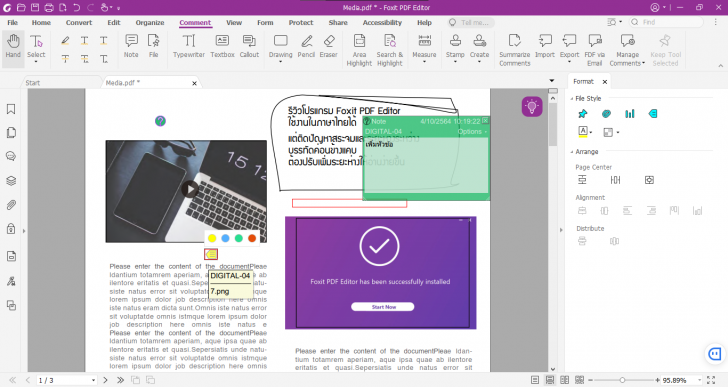
Task: Open Search & Highlight
Action: [390, 50]
